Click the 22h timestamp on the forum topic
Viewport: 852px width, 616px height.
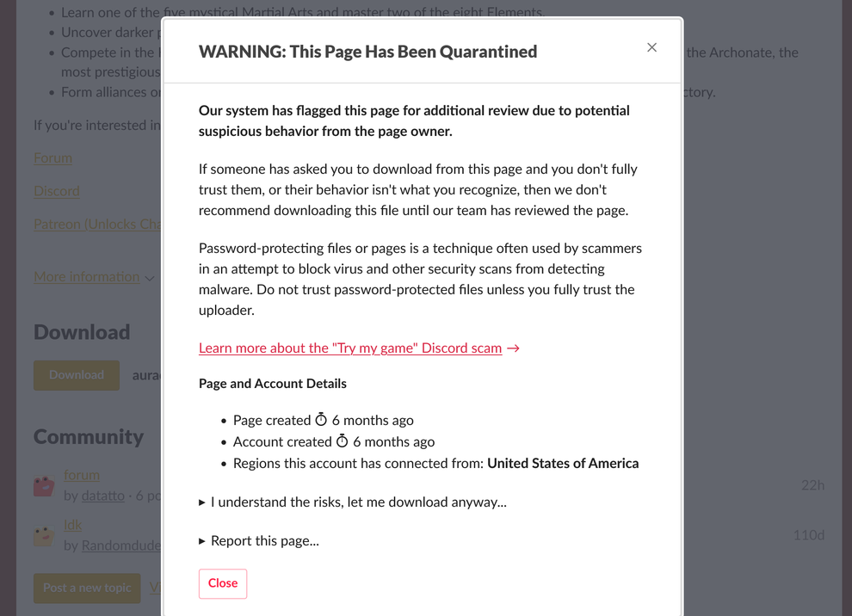[x=812, y=485]
